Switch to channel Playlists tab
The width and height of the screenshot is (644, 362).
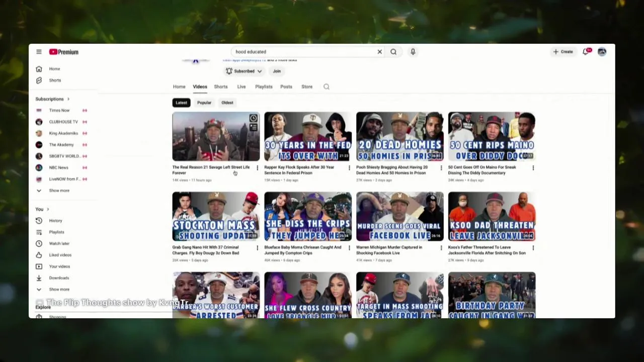coord(264,87)
